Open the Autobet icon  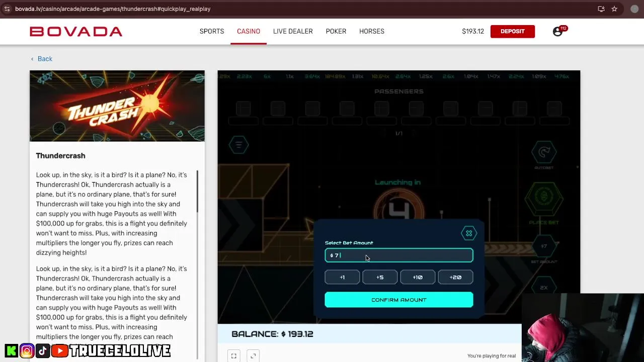click(544, 153)
